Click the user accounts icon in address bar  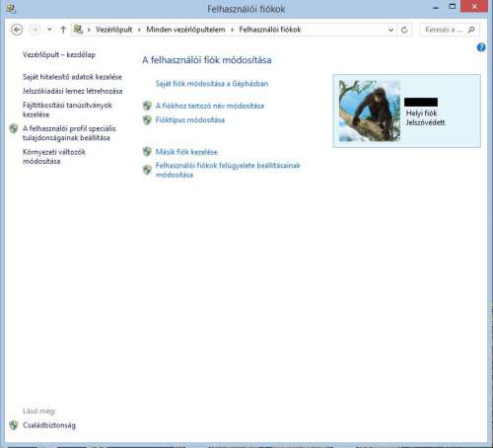[78, 30]
